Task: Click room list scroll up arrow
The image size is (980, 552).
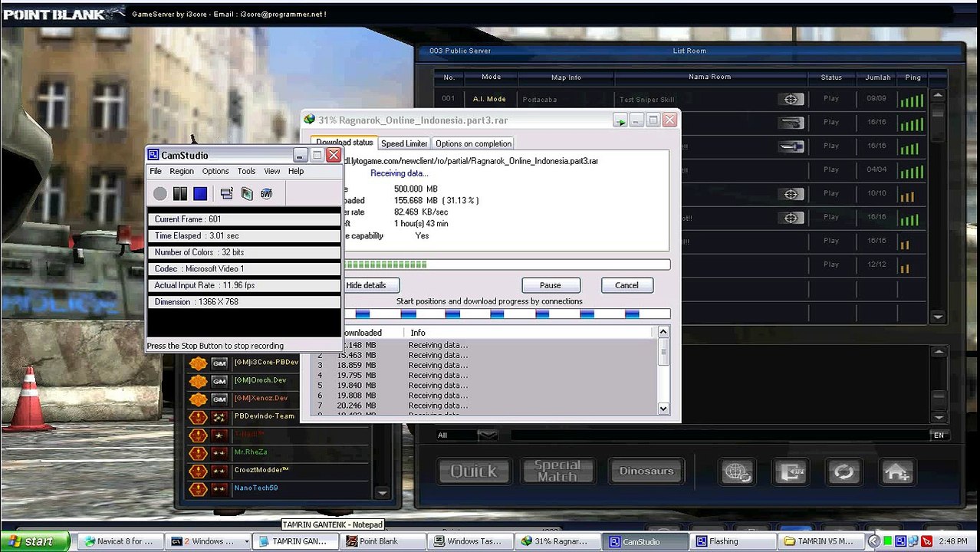Action: [x=938, y=95]
